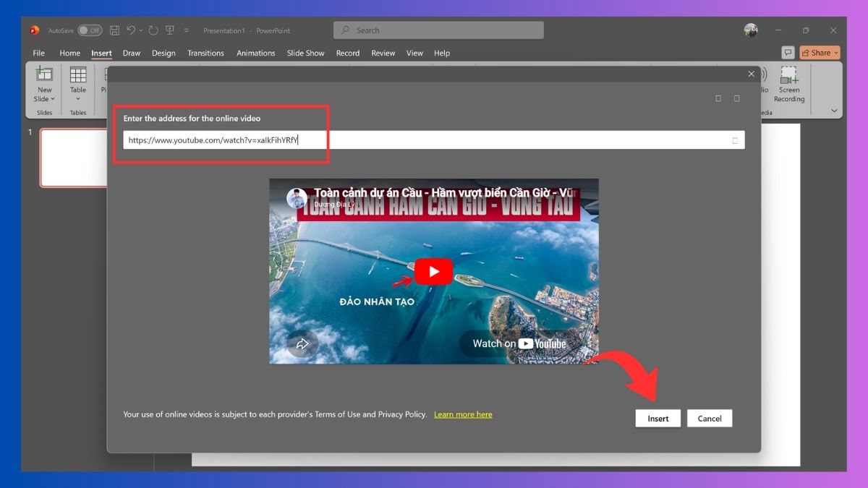Viewport: 868px width, 488px height.
Task: Start presentation from beginning icon
Action: click(170, 30)
